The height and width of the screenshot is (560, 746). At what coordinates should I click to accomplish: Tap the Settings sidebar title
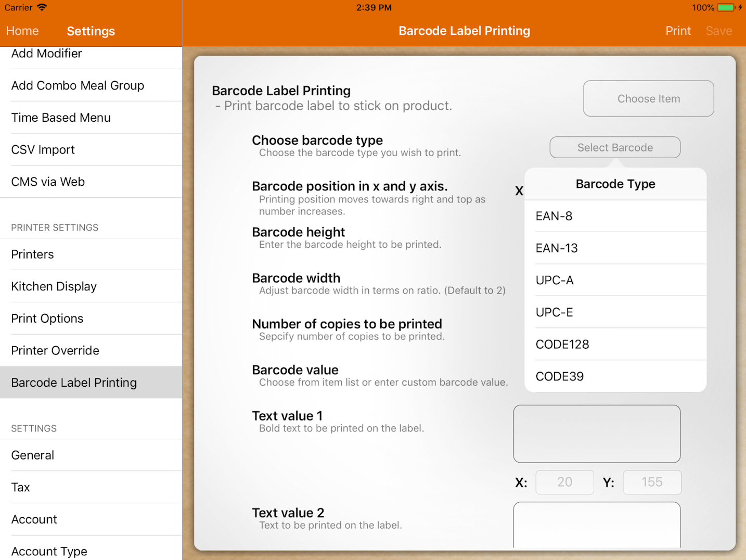click(x=91, y=31)
